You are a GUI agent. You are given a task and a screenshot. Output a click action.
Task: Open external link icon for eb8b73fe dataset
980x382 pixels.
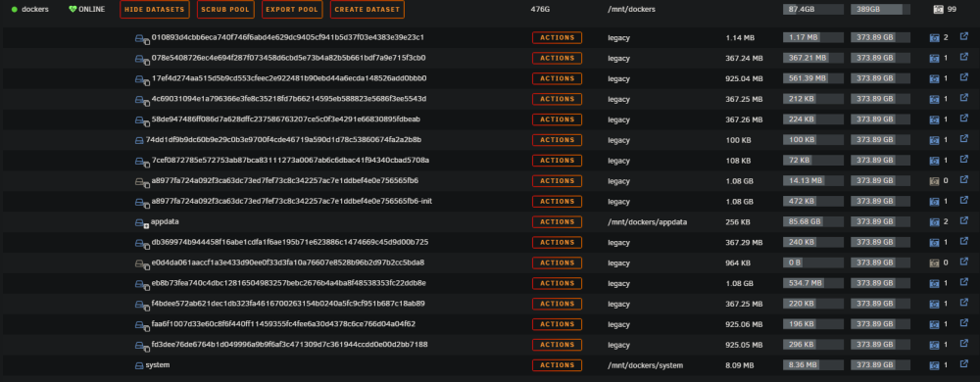963,282
